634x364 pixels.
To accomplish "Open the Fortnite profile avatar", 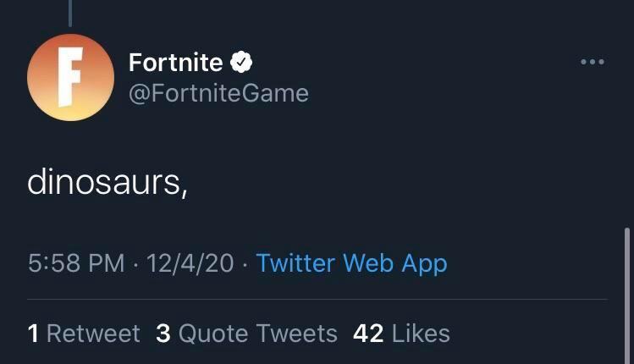I will (x=70, y=78).
